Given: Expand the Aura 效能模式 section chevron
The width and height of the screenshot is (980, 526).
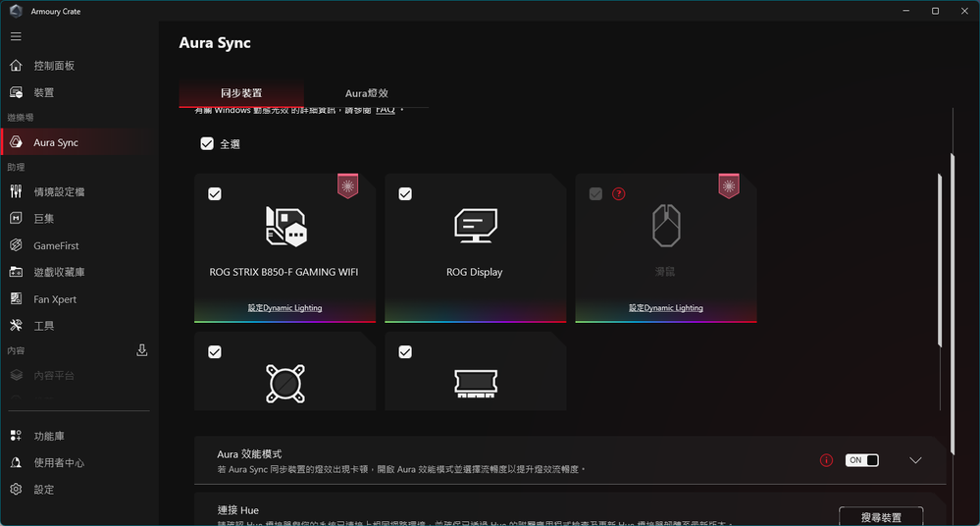Looking at the screenshot, I should pyautogui.click(x=915, y=460).
